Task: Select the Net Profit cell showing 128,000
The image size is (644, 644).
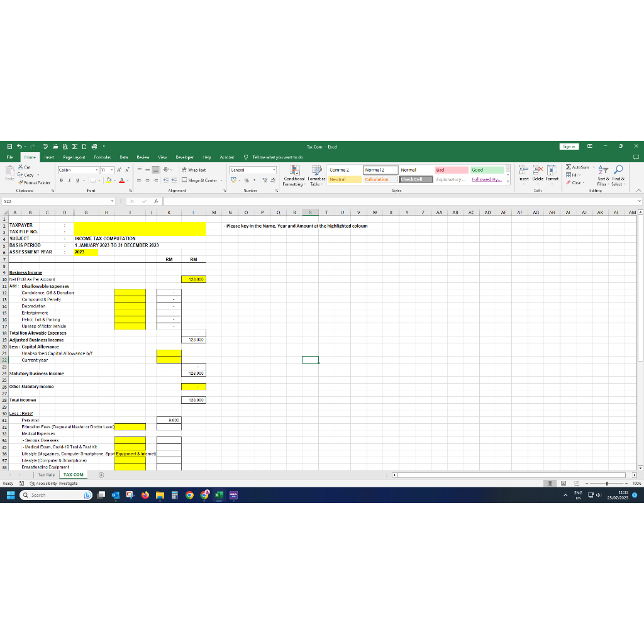Action: coord(194,279)
